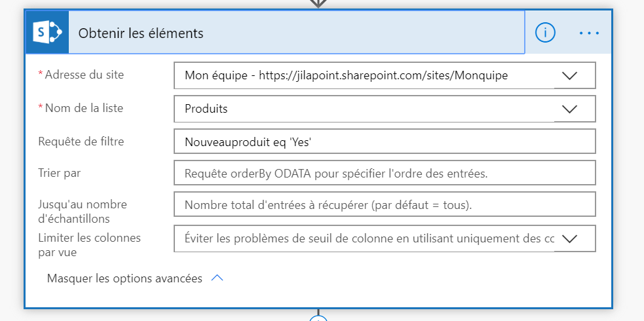
Task: Click the Requête de filtre field
Action: pyautogui.click(x=385, y=142)
